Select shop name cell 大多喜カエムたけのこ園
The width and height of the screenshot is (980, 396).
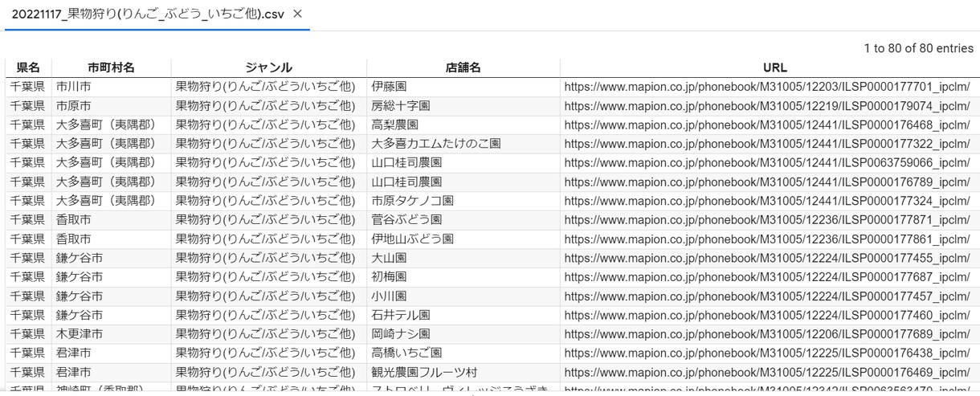point(463,144)
